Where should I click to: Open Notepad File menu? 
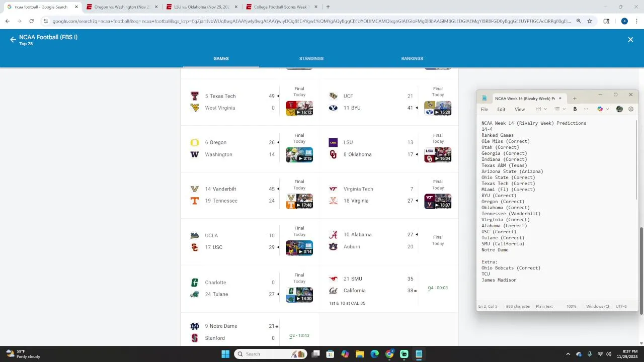(484, 109)
